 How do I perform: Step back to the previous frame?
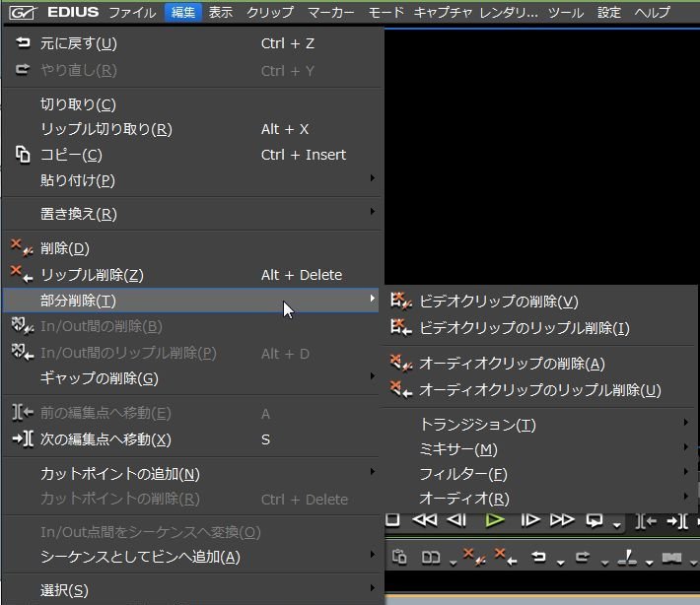456,520
